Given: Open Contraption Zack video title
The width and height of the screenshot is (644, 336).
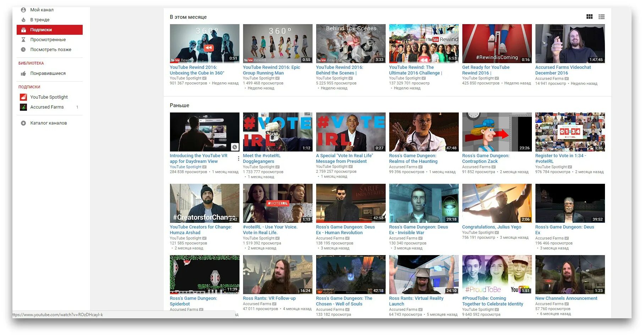Looking at the screenshot, I should click(486, 159).
